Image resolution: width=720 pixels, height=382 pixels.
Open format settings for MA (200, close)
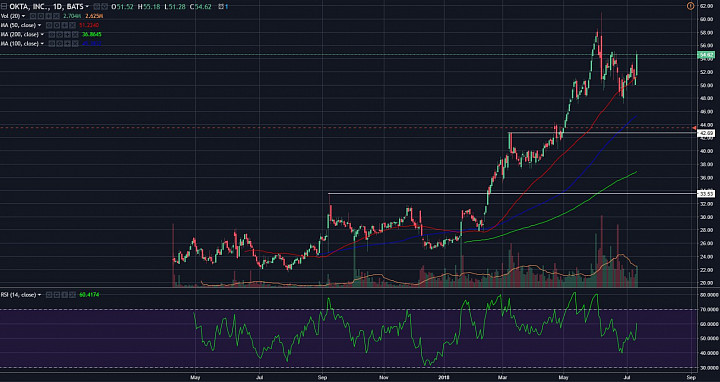click(60, 34)
